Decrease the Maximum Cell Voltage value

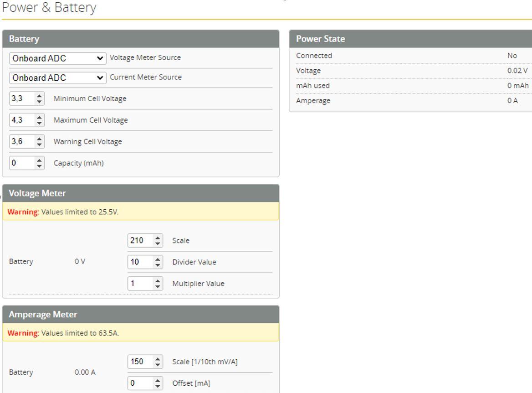[x=40, y=123]
